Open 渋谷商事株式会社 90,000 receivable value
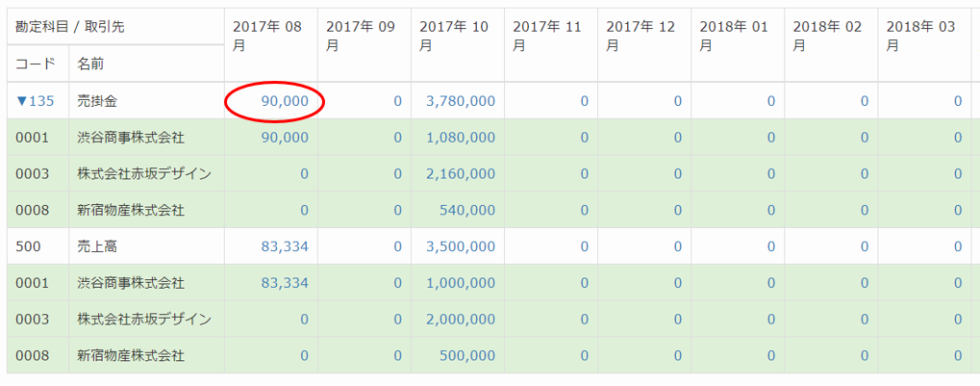980x386 pixels. pos(285,138)
